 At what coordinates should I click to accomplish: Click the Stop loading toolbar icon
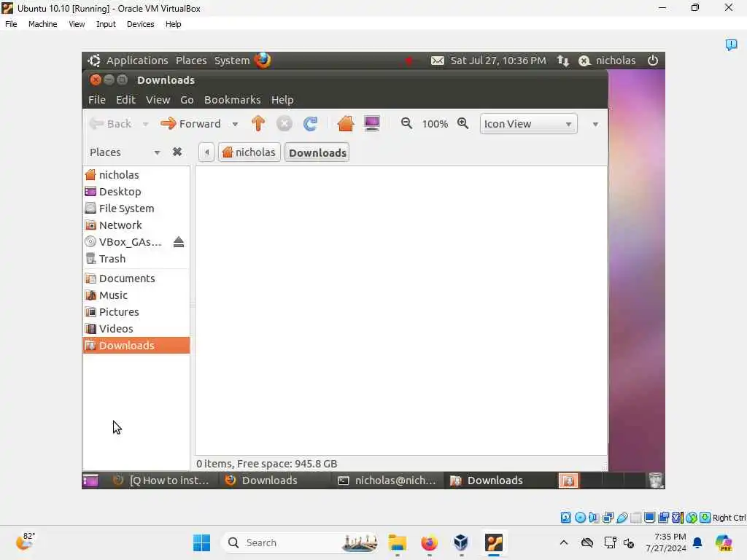coord(284,124)
